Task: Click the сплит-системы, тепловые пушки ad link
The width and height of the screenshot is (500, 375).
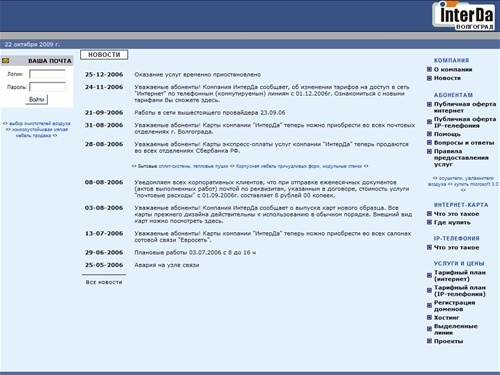Action: tap(193, 166)
